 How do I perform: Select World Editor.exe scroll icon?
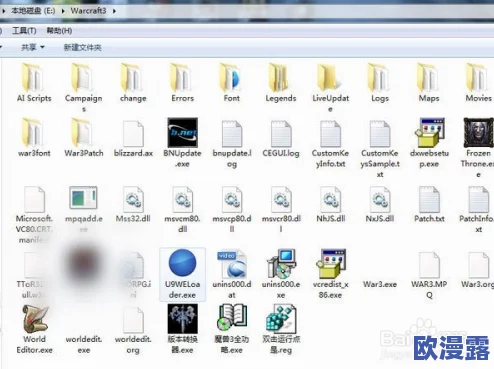coord(35,319)
